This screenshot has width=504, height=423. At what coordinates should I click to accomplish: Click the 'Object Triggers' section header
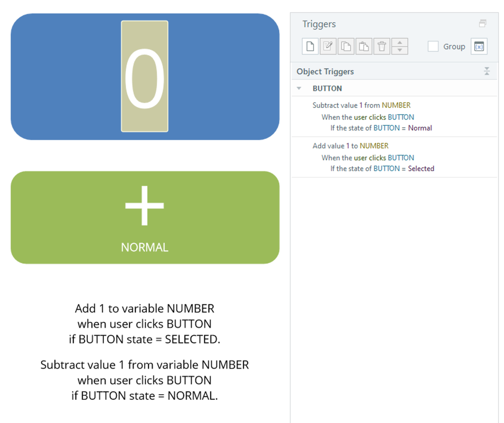(x=394, y=71)
